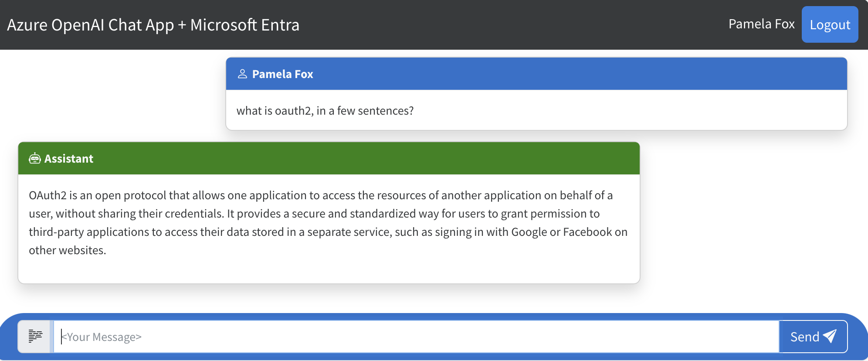Click the Assistant label text
Screen dimensions: 868x361
pos(69,159)
